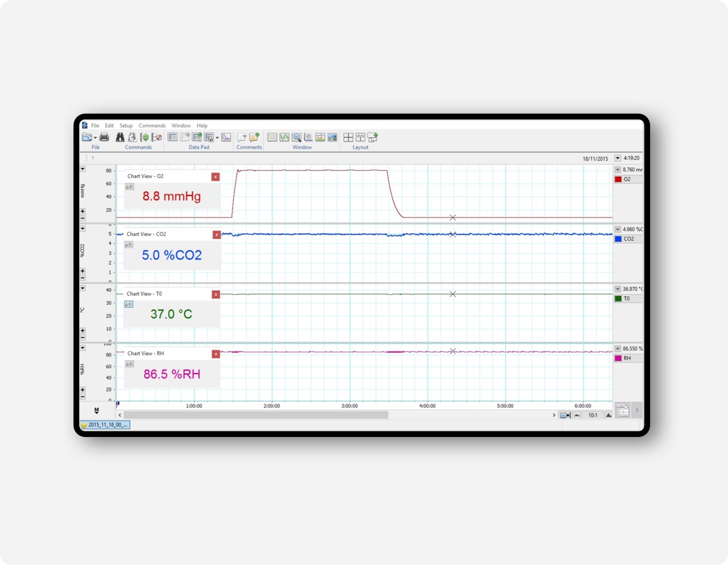The width and height of the screenshot is (728, 565).
Task: Click the Scope View waveform icon
Action: pyautogui.click(x=284, y=137)
